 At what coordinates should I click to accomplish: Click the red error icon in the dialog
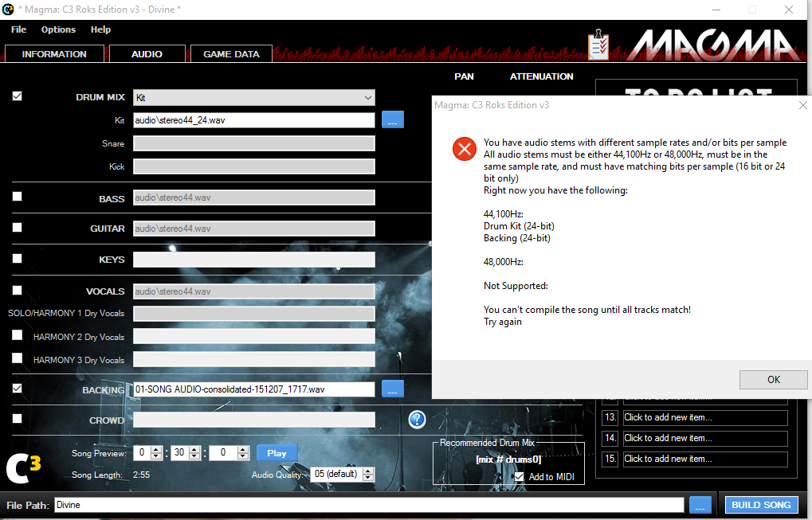[x=464, y=149]
